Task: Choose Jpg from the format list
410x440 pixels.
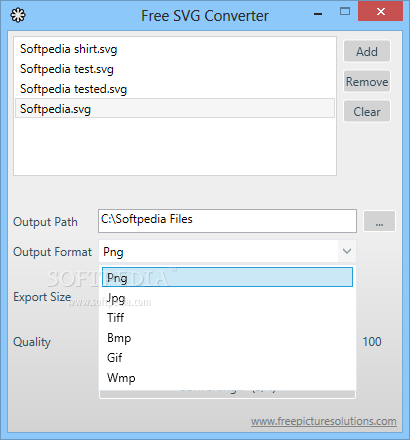Action: tap(227, 298)
